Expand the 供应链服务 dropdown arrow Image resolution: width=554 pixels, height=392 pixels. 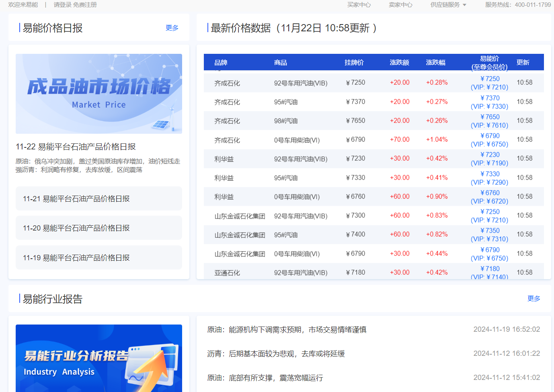[464, 5]
